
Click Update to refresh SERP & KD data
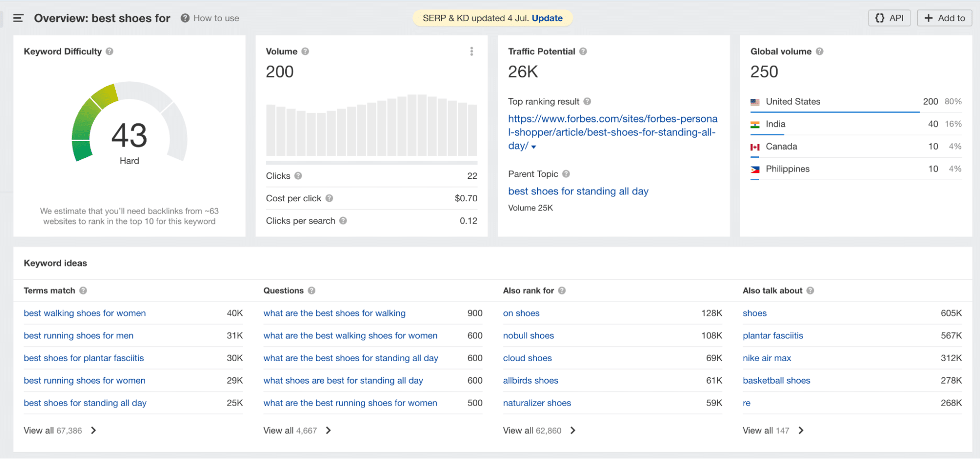pyautogui.click(x=548, y=18)
